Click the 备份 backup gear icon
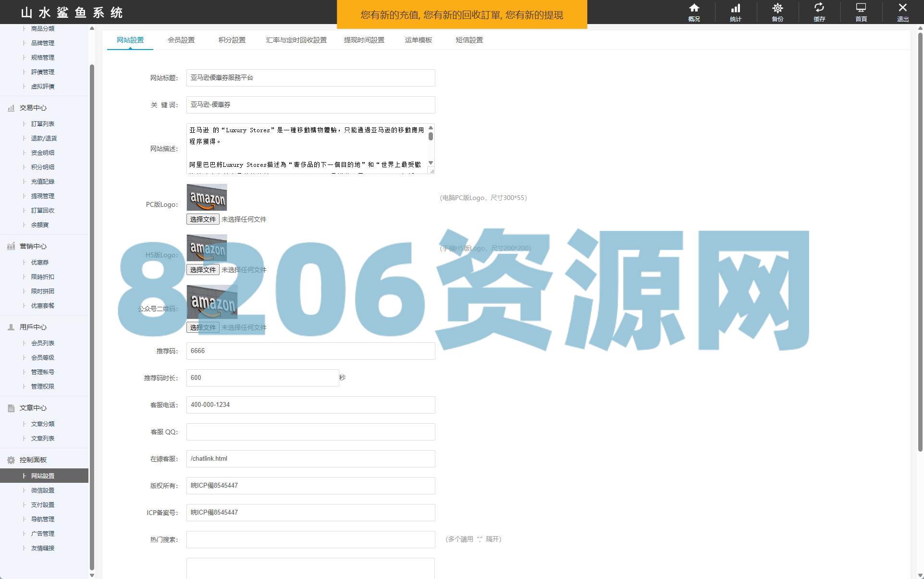Image resolution: width=924 pixels, height=579 pixels. [777, 8]
